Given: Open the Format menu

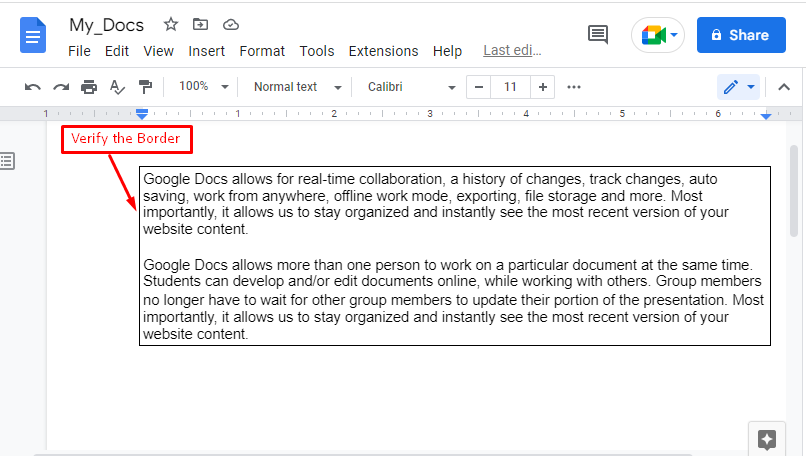Looking at the screenshot, I should click(262, 51).
